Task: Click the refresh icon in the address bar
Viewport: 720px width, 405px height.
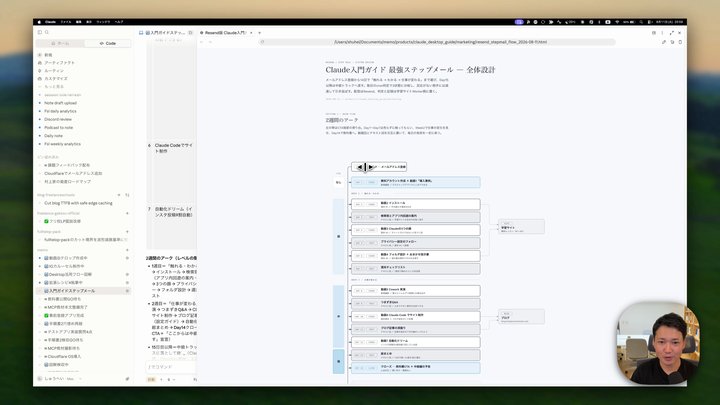Action: point(262,42)
